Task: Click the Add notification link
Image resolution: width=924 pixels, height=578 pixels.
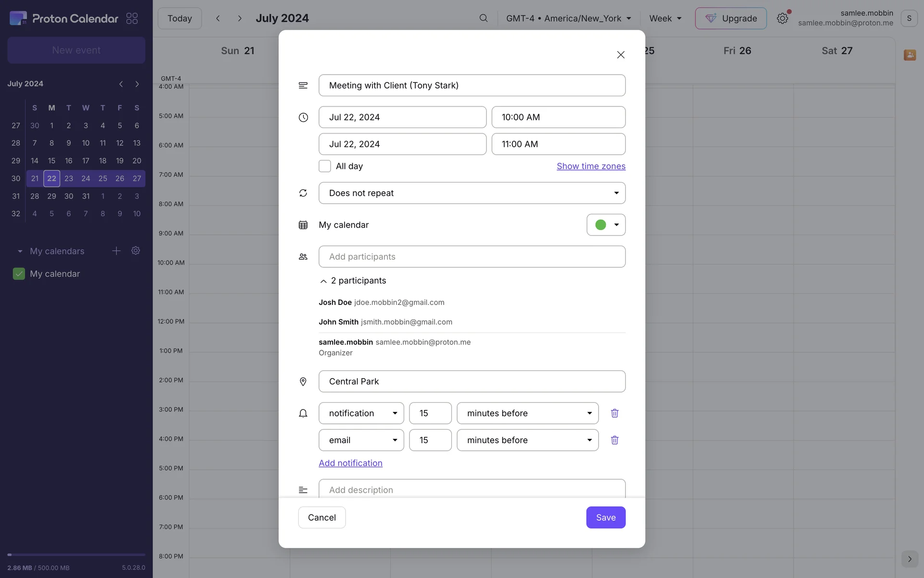Action: [350, 463]
